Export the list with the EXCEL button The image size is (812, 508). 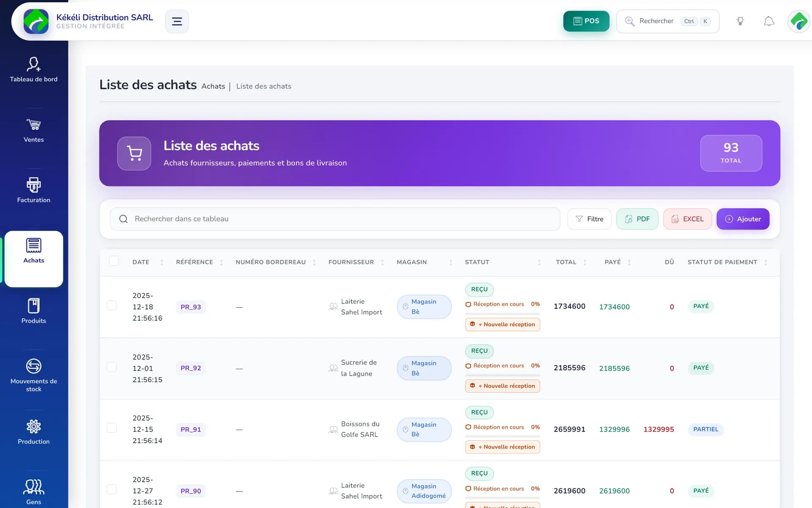(x=687, y=219)
